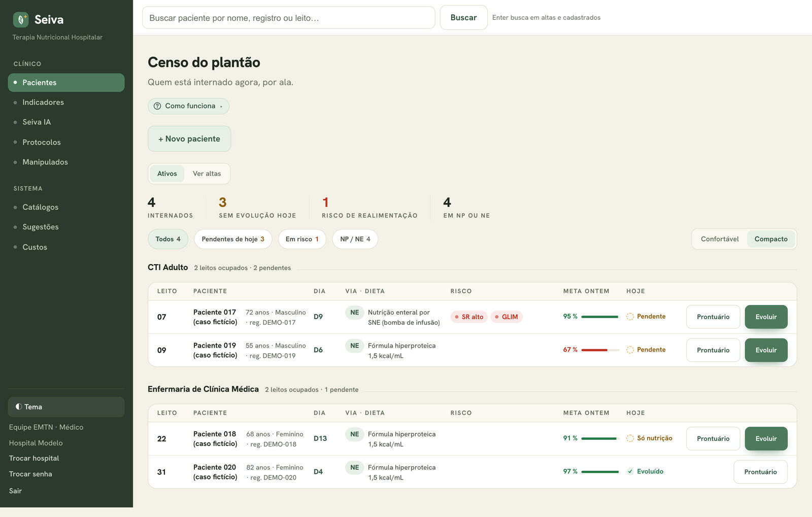Open Seiva IA in the sidebar
The image size is (812, 517).
pos(66,122)
